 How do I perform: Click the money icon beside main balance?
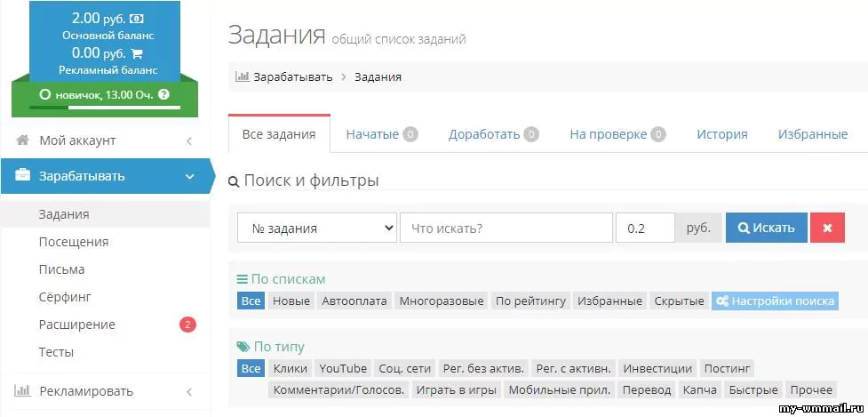tap(136, 18)
